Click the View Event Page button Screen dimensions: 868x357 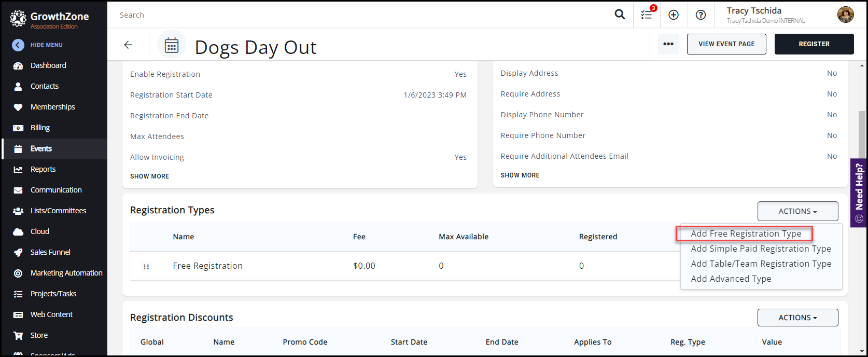[x=726, y=44]
